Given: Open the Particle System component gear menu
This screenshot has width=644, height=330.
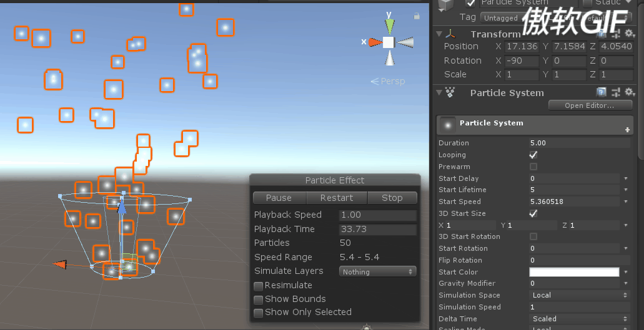Looking at the screenshot, I should pos(629,92).
